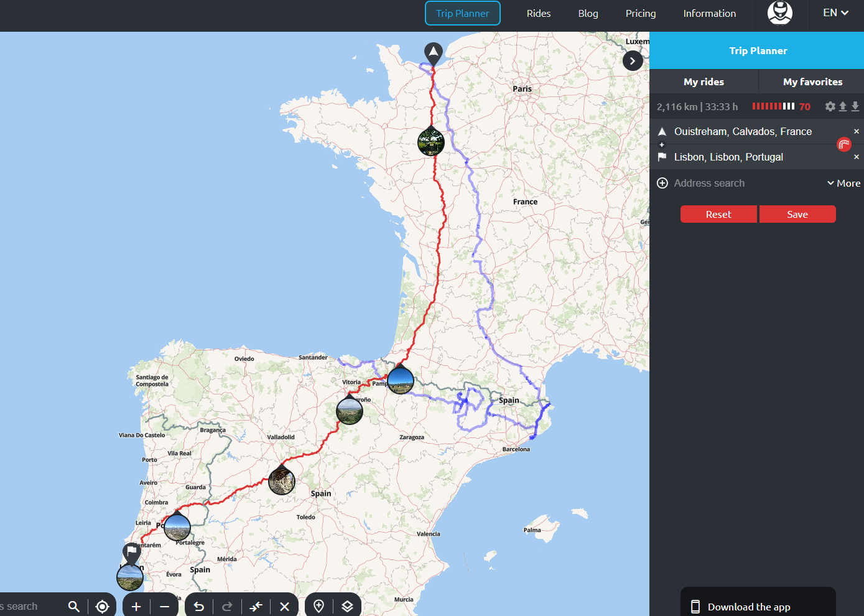Zoom out the map with minus button
This screenshot has width=864, height=616.
[164, 606]
